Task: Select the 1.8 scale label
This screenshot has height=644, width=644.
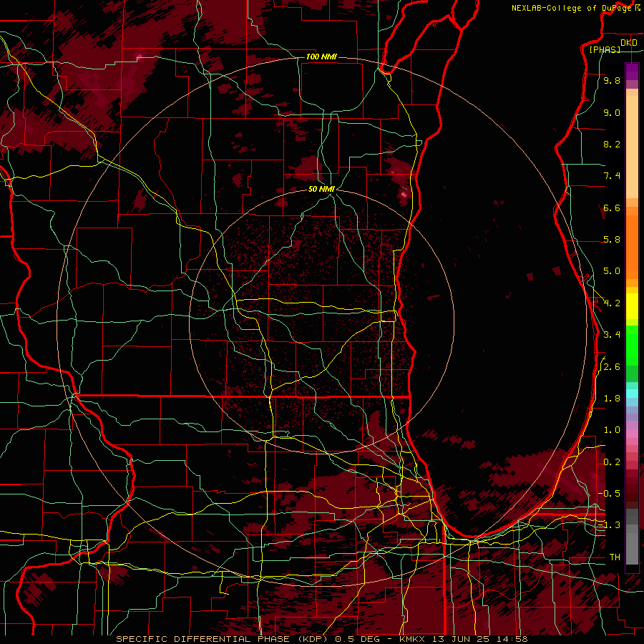Action: tap(612, 399)
